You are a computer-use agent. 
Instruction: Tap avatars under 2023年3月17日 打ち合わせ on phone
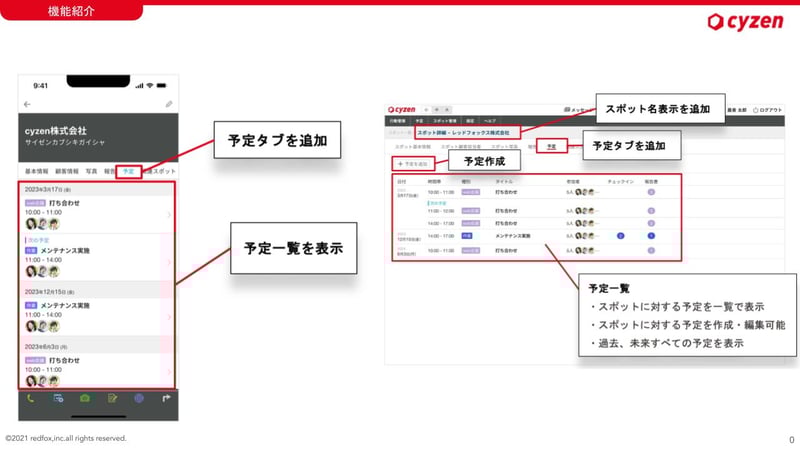pos(42,223)
